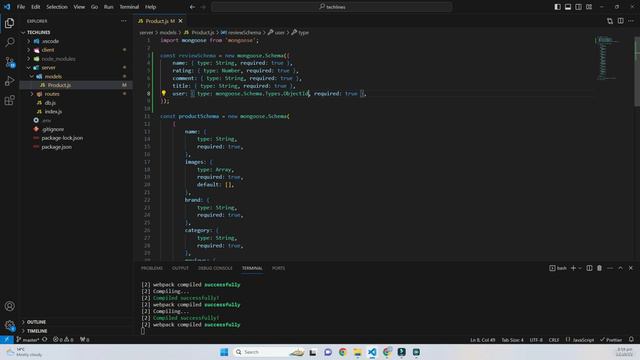Switch to the PROBLEMS panel tab
Viewport: 640px width, 360px height.
pos(152,268)
